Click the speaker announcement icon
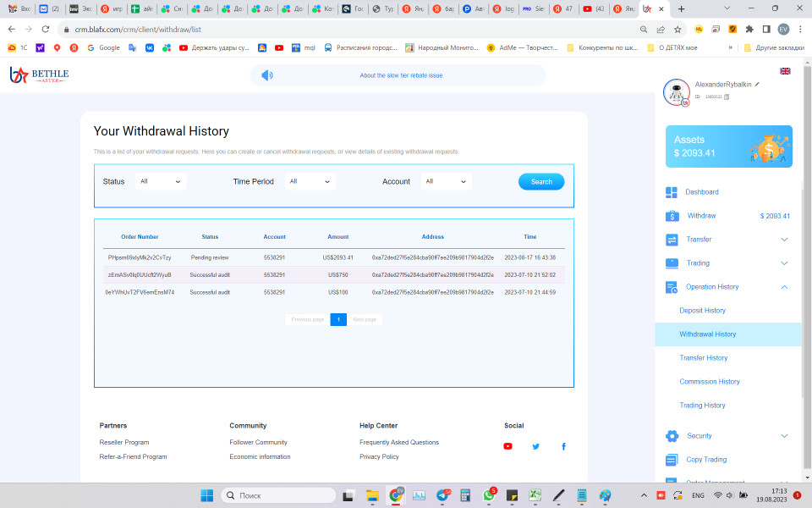Viewport: 812px width, 508px height. [267, 75]
